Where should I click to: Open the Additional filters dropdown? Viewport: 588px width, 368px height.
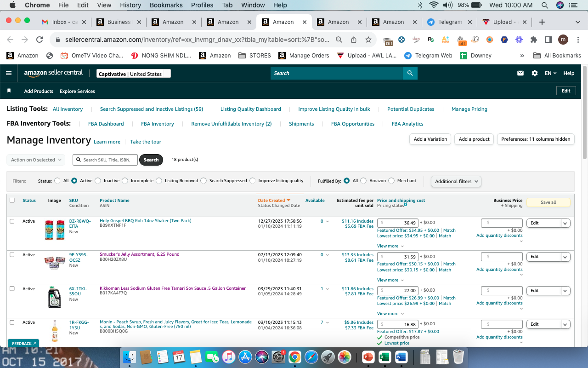pyautogui.click(x=456, y=181)
